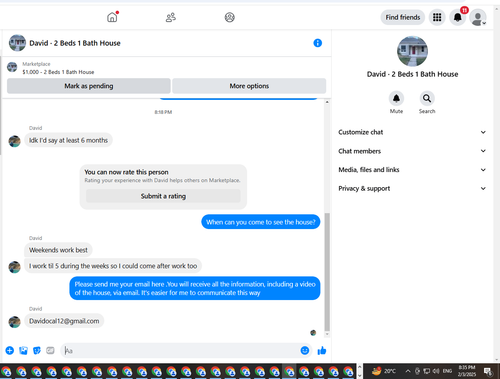500x379 pixels.
Task: Click the chat vertical scrollbar
Action: coord(327,272)
